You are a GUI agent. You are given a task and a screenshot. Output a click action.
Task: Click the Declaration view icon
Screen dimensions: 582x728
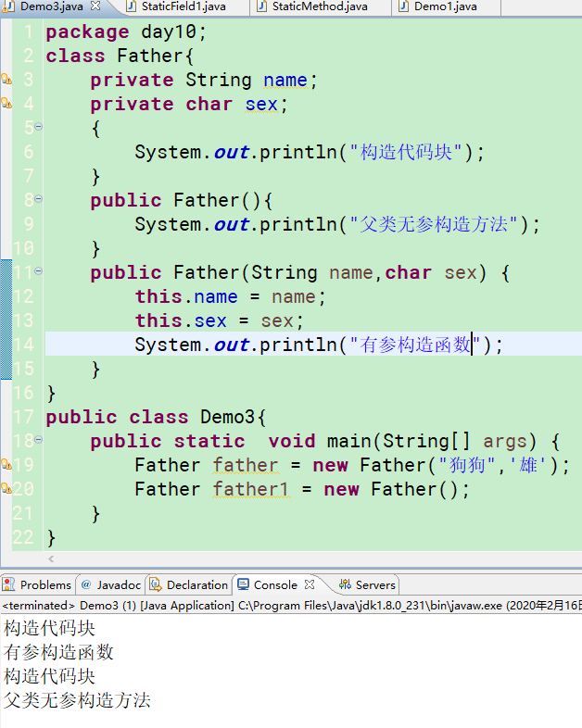pyautogui.click(x=155, y=584)
